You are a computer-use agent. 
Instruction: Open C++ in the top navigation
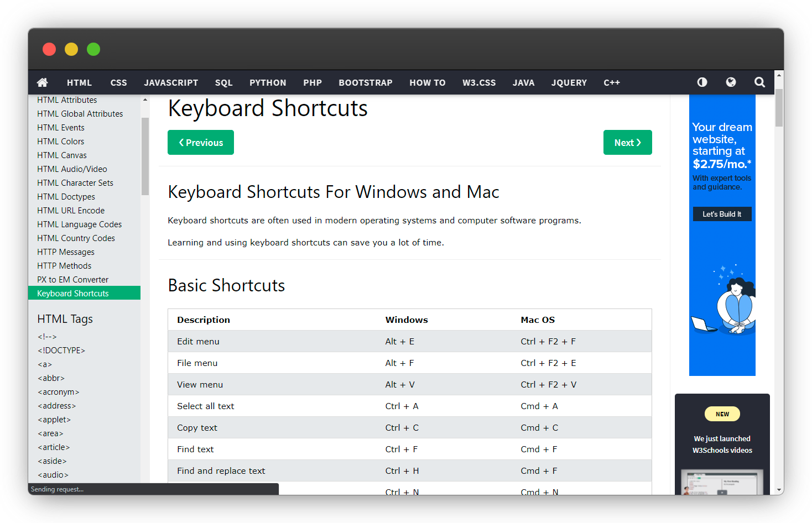(x=612, y=82)
